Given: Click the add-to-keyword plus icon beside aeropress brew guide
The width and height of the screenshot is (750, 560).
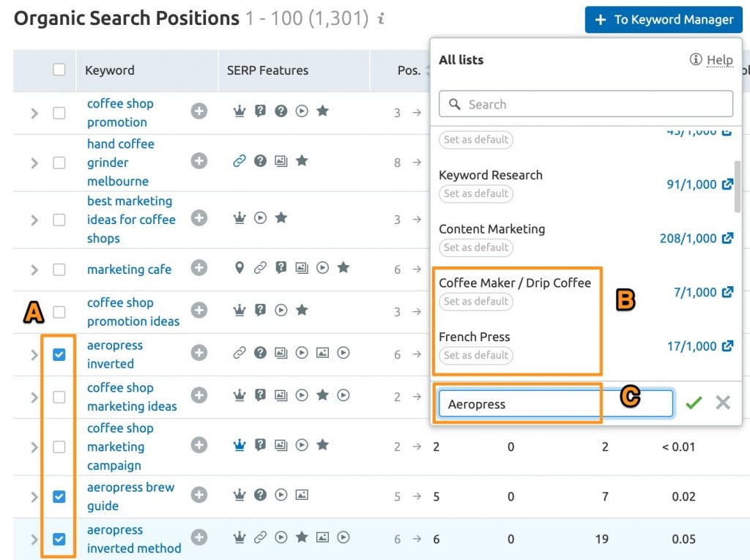Looking at the screenshot, I should pyautogui.click(x=198, y=495).
